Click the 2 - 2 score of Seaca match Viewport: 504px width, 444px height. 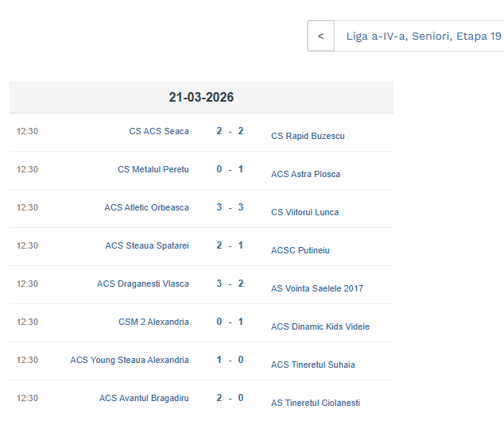tap(230, 131)
